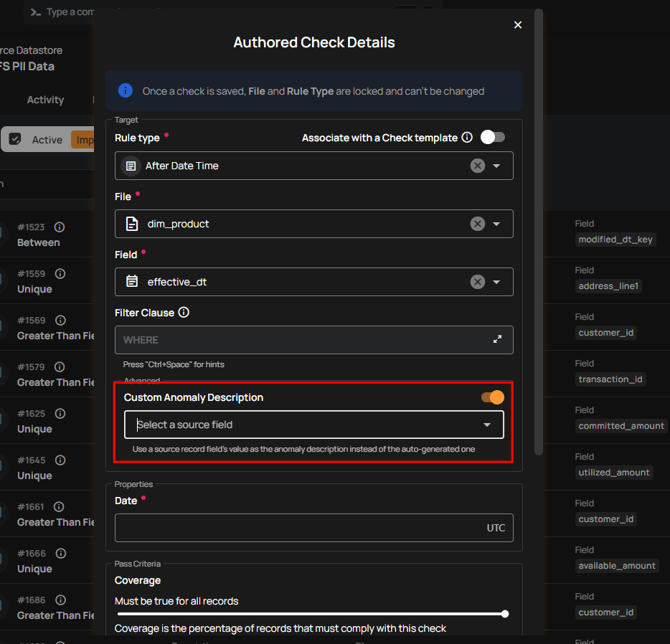670x644 pixels.
Task: Click the modified_dt_key field tag
Action: point(616,240)
